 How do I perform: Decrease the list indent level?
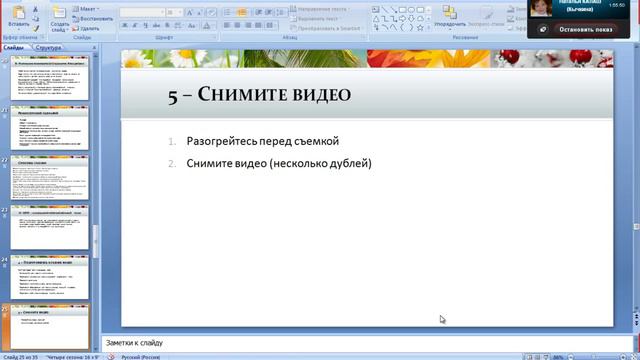click(x=259, y=13)
